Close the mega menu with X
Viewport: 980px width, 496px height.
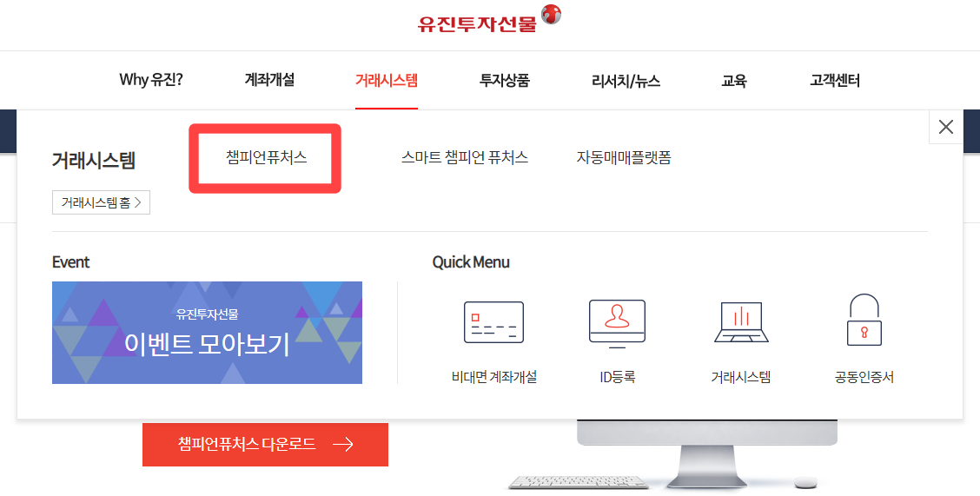tap(945, 127)
